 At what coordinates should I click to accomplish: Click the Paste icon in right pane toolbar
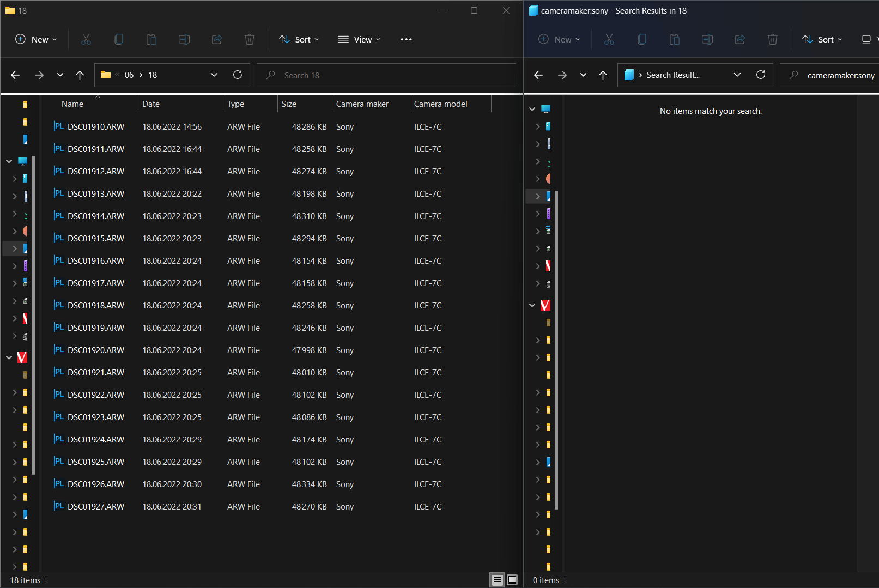674,39
